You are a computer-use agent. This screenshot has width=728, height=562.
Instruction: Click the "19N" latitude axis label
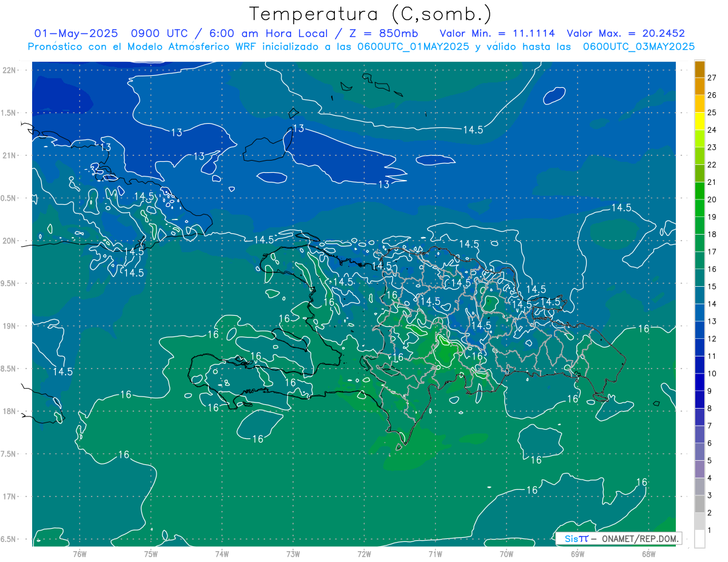pyautogui.click(x=9, y=326)
